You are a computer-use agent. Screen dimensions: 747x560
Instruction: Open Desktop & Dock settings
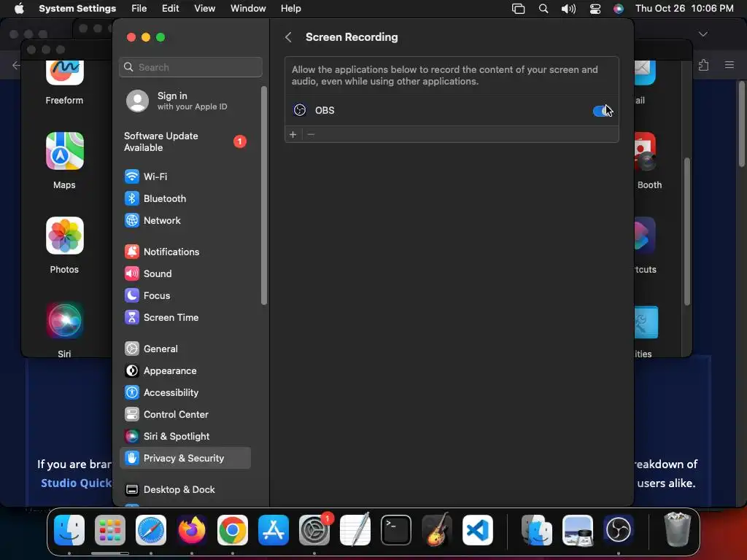[x=186, y=490]
